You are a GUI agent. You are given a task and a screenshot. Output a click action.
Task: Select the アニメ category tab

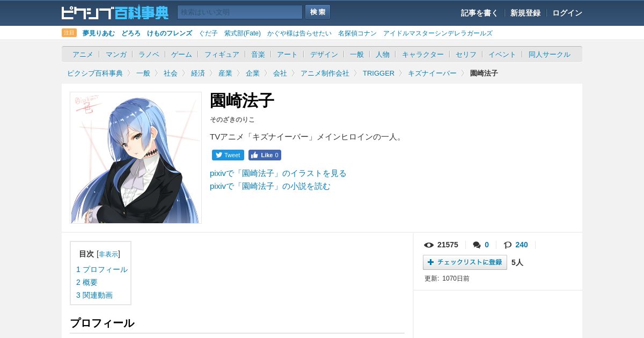[83, 54]
